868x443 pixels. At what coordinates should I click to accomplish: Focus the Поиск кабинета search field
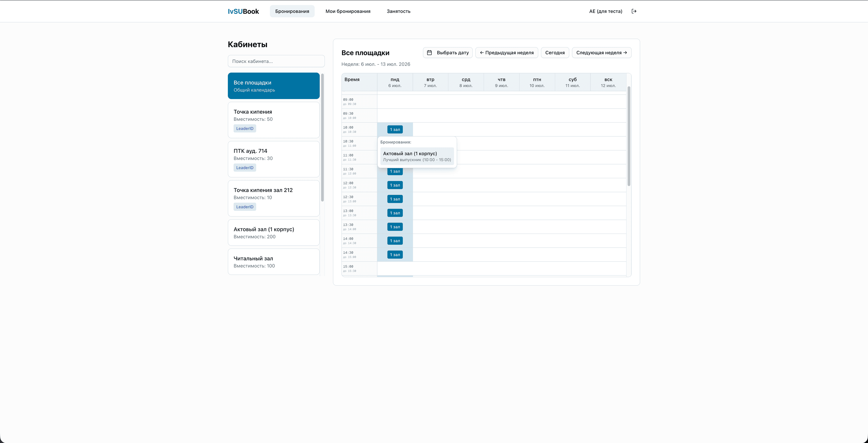(x=276, y=61)
